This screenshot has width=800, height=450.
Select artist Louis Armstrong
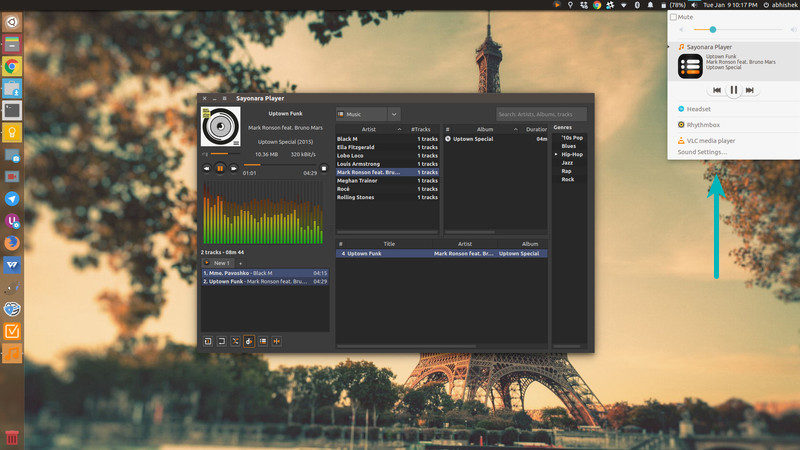tap(387, 164)
